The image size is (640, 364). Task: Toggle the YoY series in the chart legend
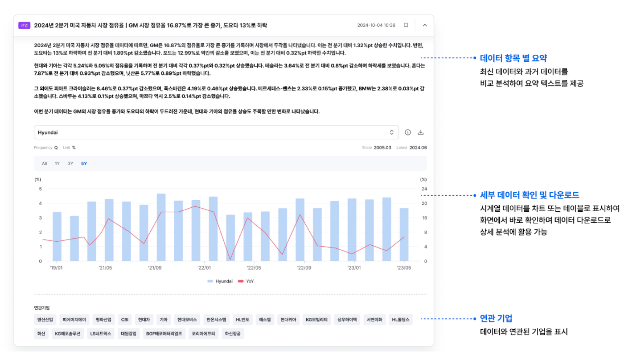(x=246, y=281)
